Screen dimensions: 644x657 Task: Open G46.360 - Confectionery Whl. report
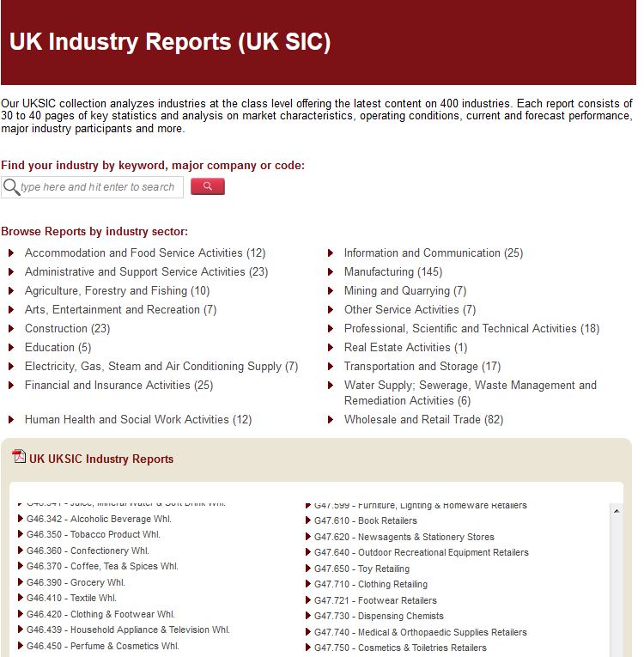[88, 551]
